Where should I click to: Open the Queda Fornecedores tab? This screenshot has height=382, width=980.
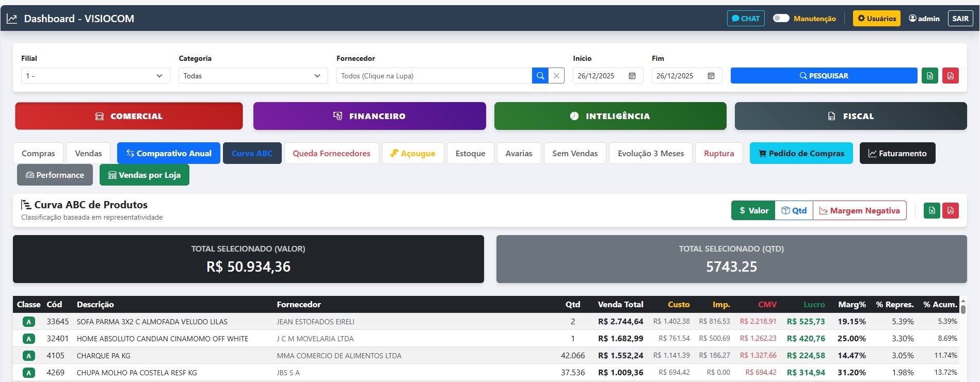[x=331, y=154]
